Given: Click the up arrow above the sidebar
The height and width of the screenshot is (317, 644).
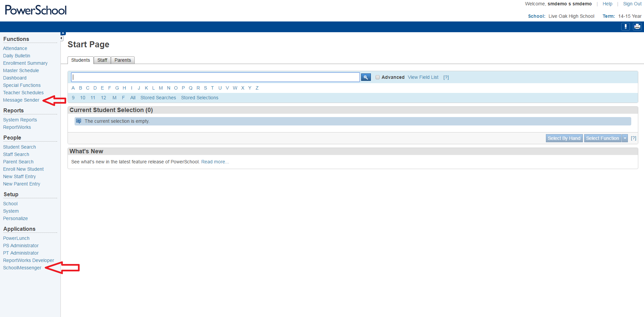Looking at the screenshot, I should pyautogui.click(x=63, y=33).
